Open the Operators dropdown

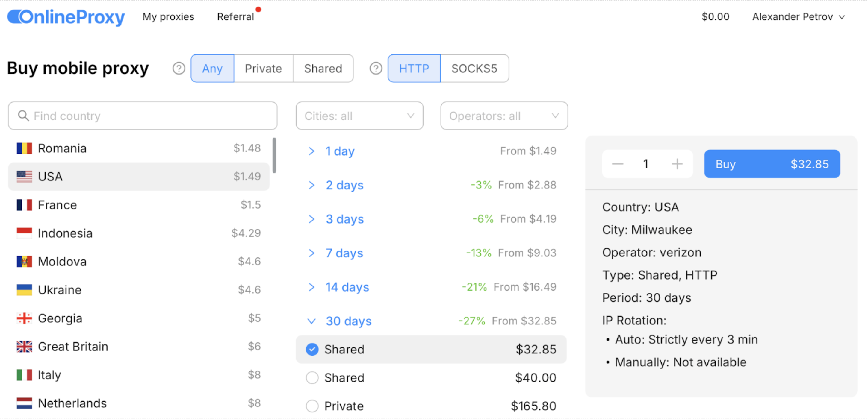(x=504, y=116)
